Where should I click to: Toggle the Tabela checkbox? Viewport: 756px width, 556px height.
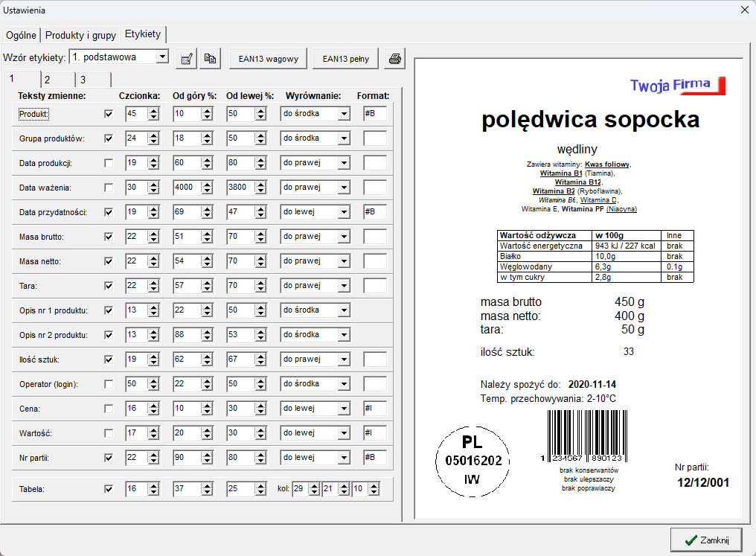coord(109,489)
